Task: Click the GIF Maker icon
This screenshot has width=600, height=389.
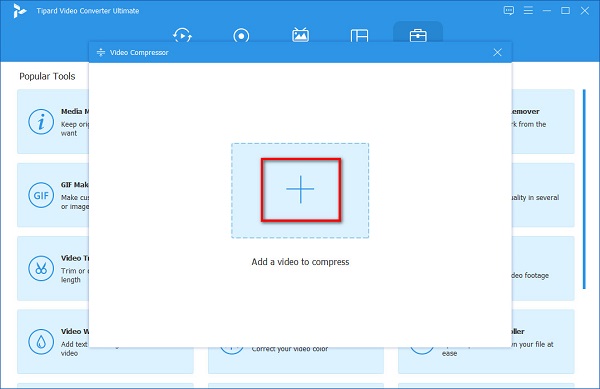Action: [x=41, y=195]
